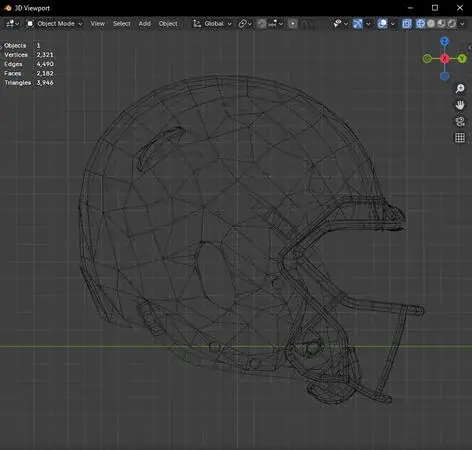Image resolution: width=472 pixels, height=450 pixels.
Task: Click the Triangles 3,946 statistic
Action: coord(29,83)
